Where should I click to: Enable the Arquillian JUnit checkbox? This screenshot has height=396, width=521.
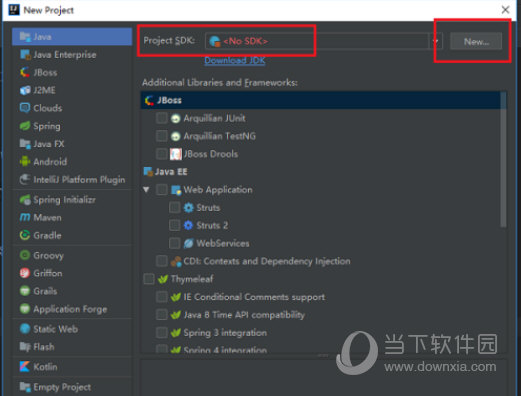pos(162,118)
